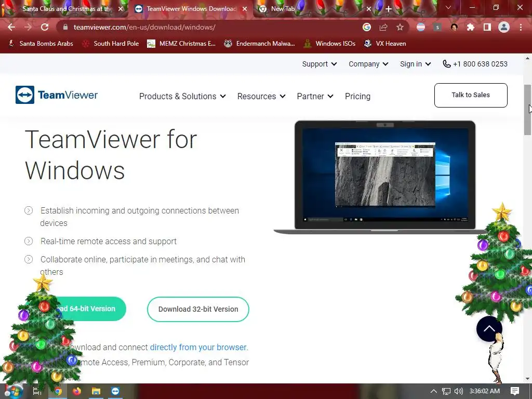Show hidden tray icons chevron
This screenshot has height=399, width=532.
(x=434, y=391)
